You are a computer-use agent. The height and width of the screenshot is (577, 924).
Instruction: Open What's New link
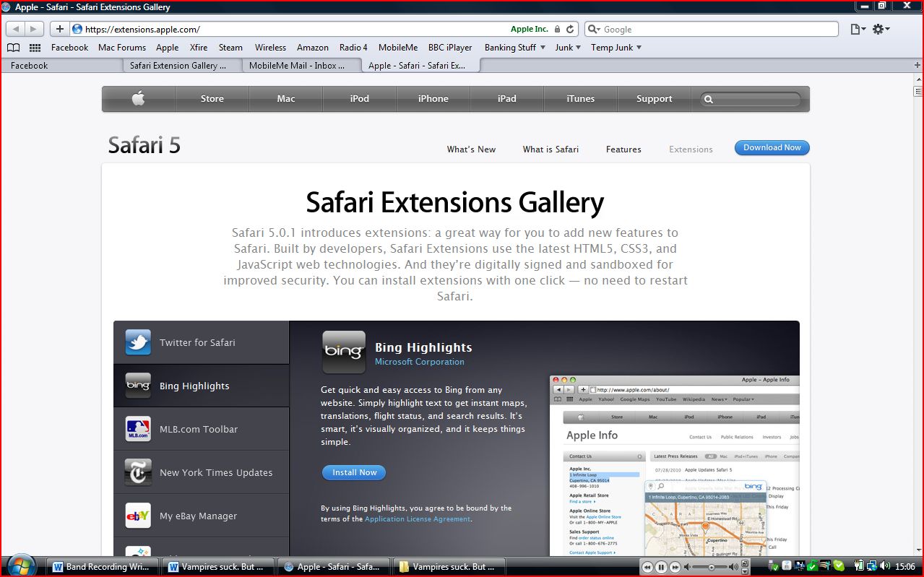[471, 149]
